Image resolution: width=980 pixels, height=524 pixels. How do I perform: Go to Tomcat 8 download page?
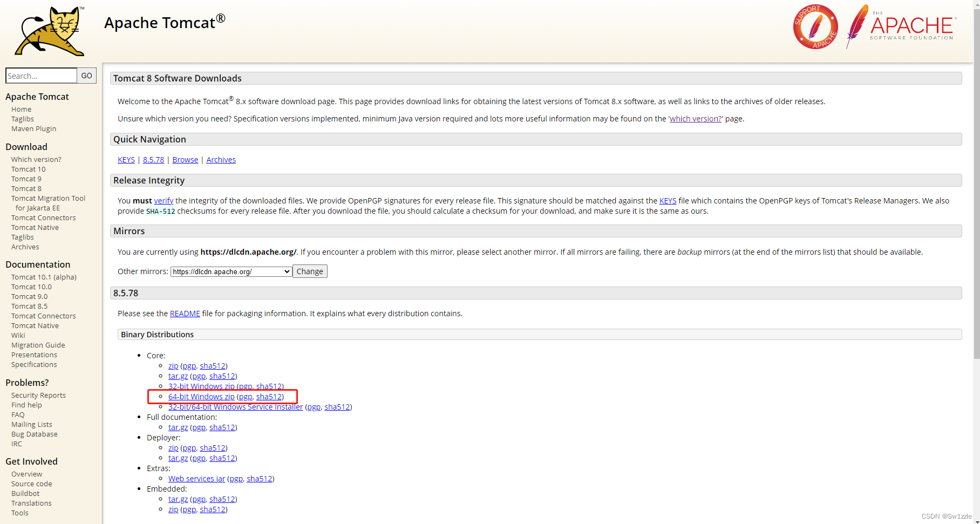pos(26,188)
